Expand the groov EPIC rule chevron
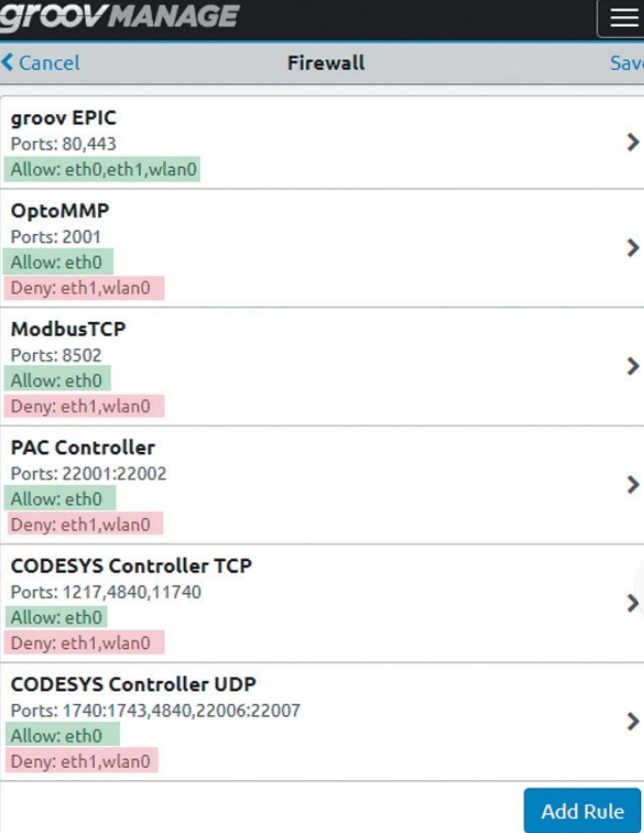Screen dimensions: 644x833 coord(633,142)
